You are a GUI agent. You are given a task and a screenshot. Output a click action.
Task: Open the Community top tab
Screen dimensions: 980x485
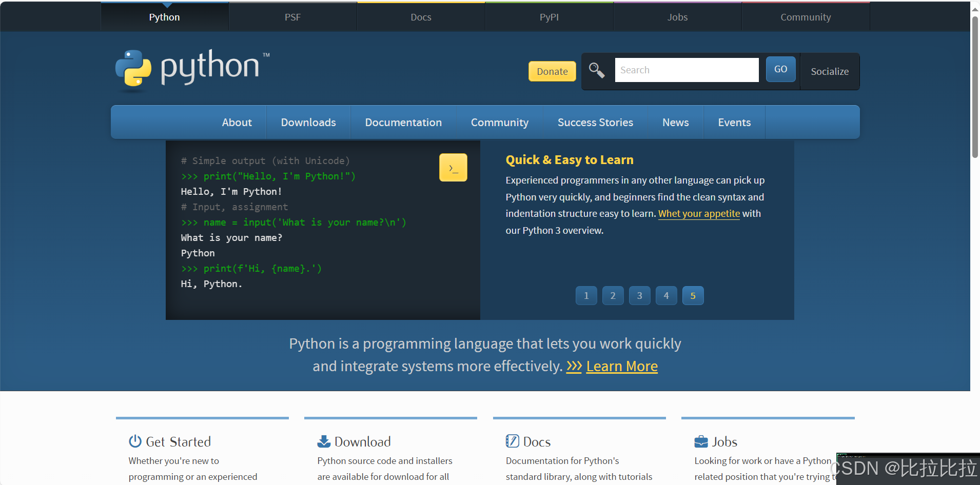coord(806,17)
